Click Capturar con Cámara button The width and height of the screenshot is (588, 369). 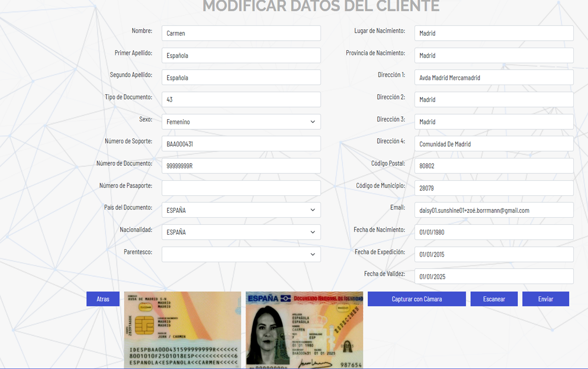coord(416,299)
